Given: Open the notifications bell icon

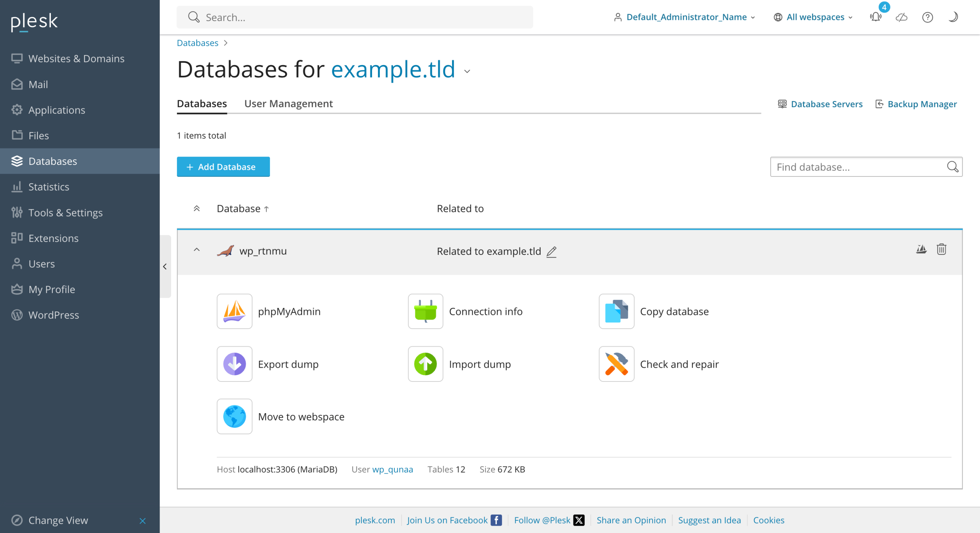Looking at the screenshot, I should coord(875,17).
